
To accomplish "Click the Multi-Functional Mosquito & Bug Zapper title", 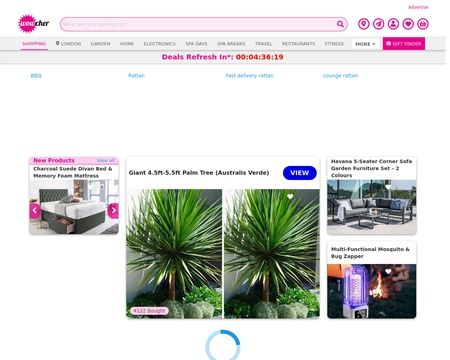I will click(x=370, y=253).
